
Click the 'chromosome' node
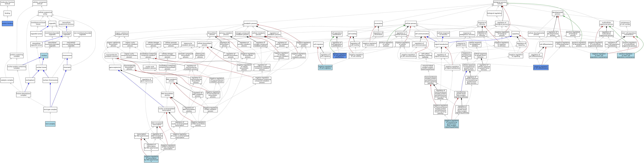coord(67,56)
